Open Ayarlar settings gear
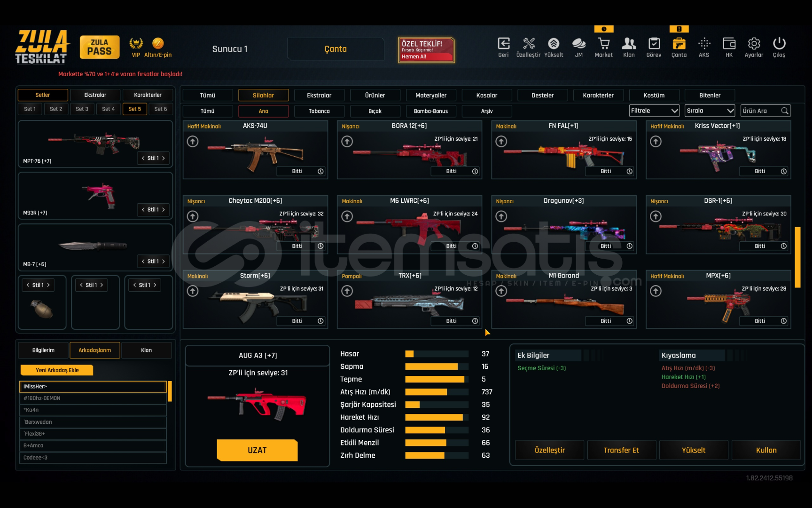The width and height of the screenshot is (812, 508). coord(754,44)
